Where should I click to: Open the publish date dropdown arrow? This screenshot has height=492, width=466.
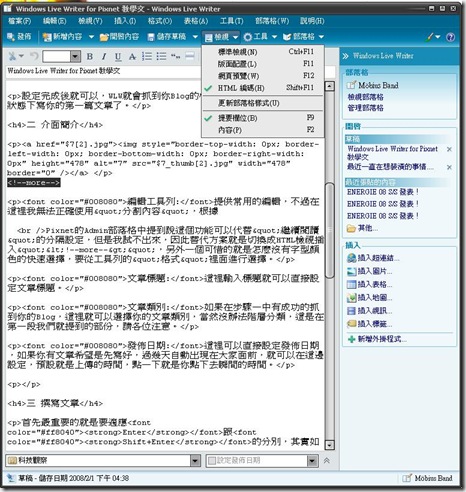(x=312, y=461)
